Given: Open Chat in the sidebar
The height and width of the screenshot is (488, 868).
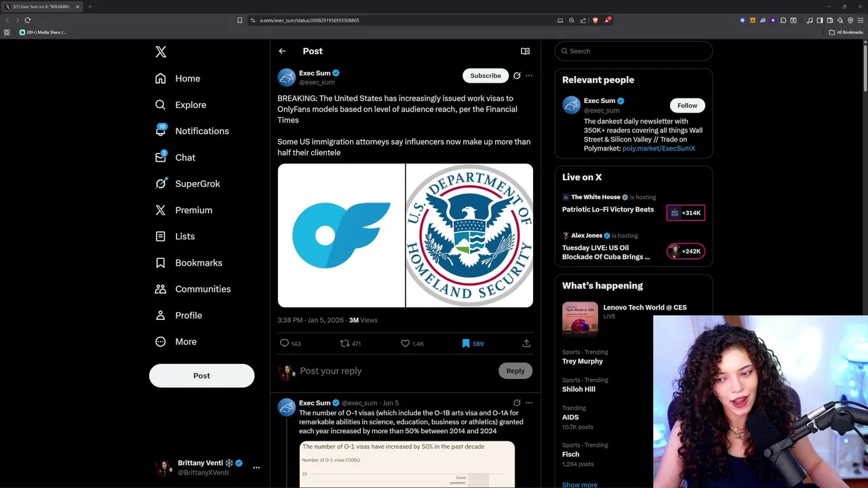Looking at the screenshot, I should pos(175,157).
